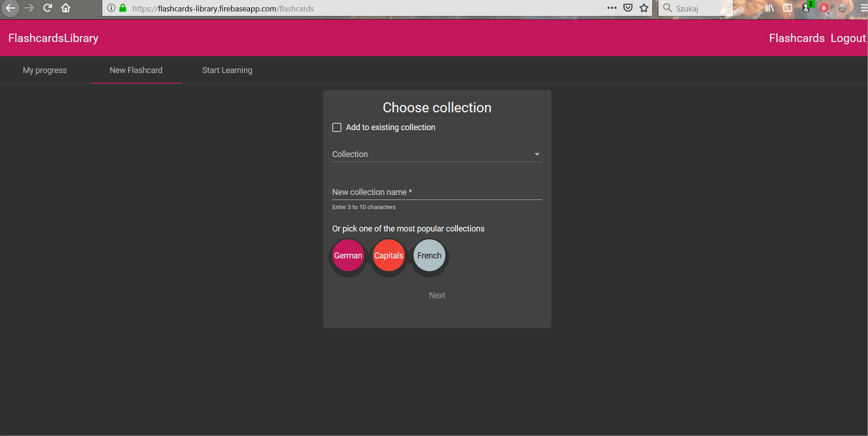Click the Logout link
The image size is (868, 436).
tap(847, 38)
